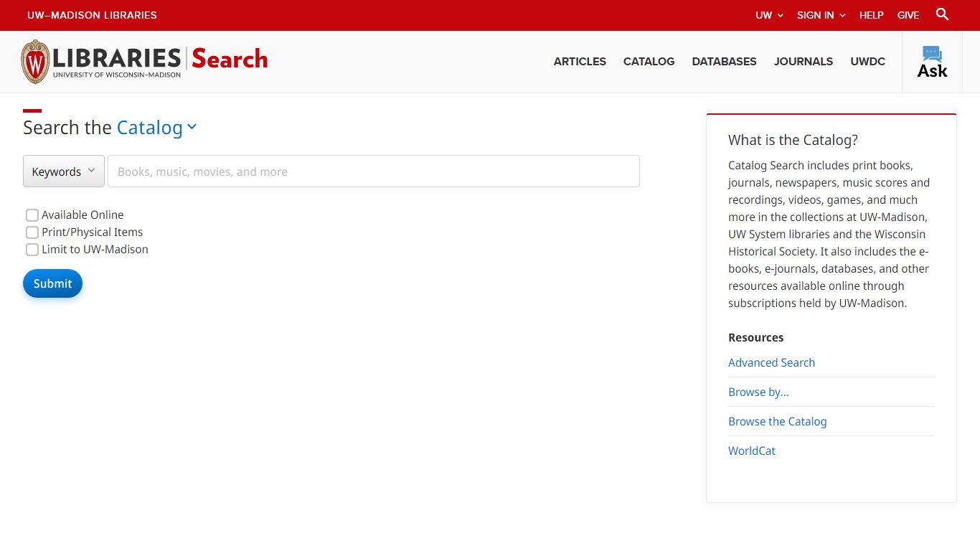Open the Browse the Catalog link
This screenshot has width=980, height=551.
(x=777, y=421)
